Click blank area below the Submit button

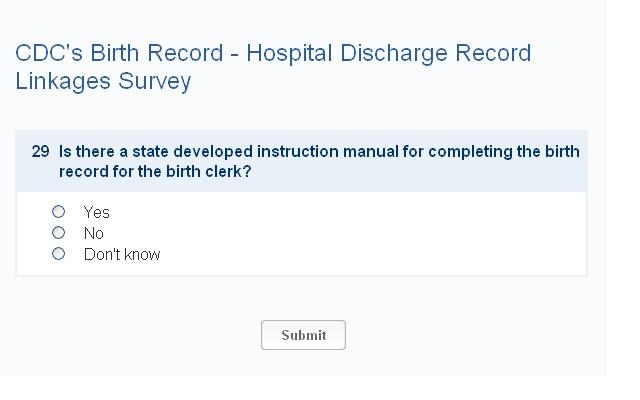(x=303, y=364)
